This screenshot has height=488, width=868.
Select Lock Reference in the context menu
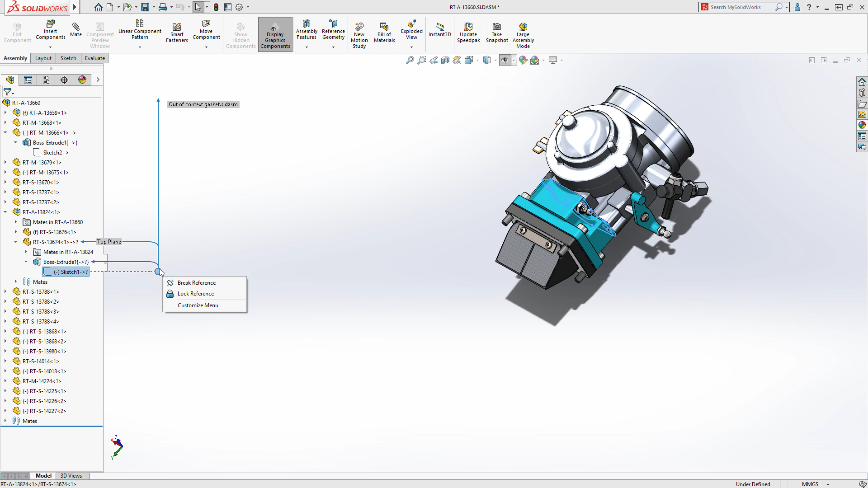point(195,293)
